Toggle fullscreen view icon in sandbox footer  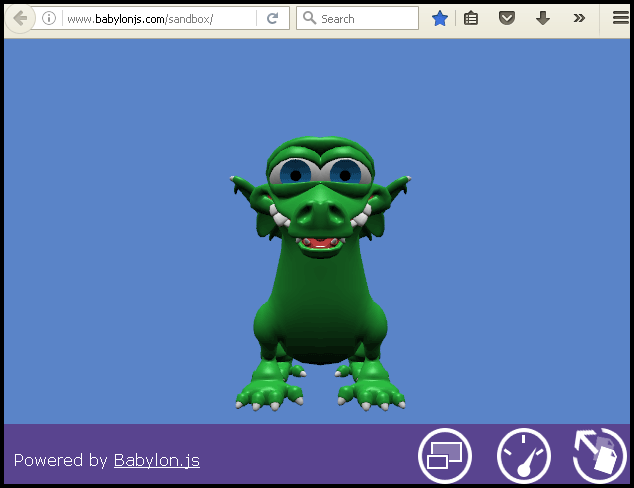coord(445,455)
